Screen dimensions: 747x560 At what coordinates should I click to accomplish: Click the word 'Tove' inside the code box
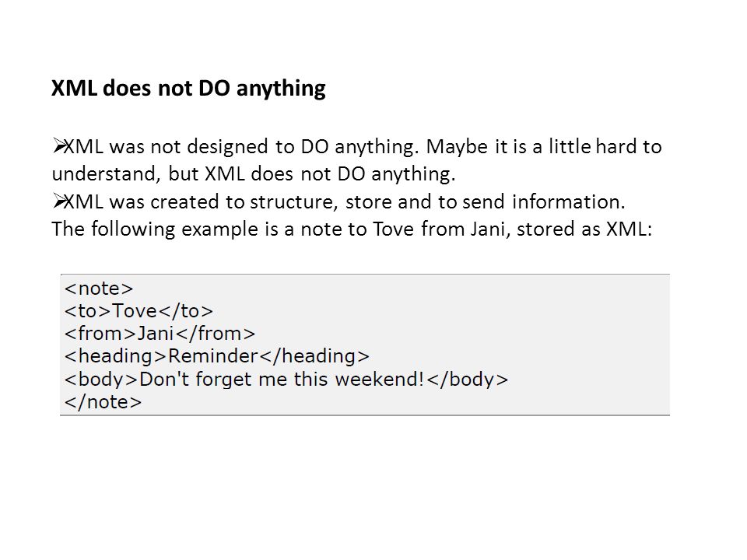(x=135, y=311)
